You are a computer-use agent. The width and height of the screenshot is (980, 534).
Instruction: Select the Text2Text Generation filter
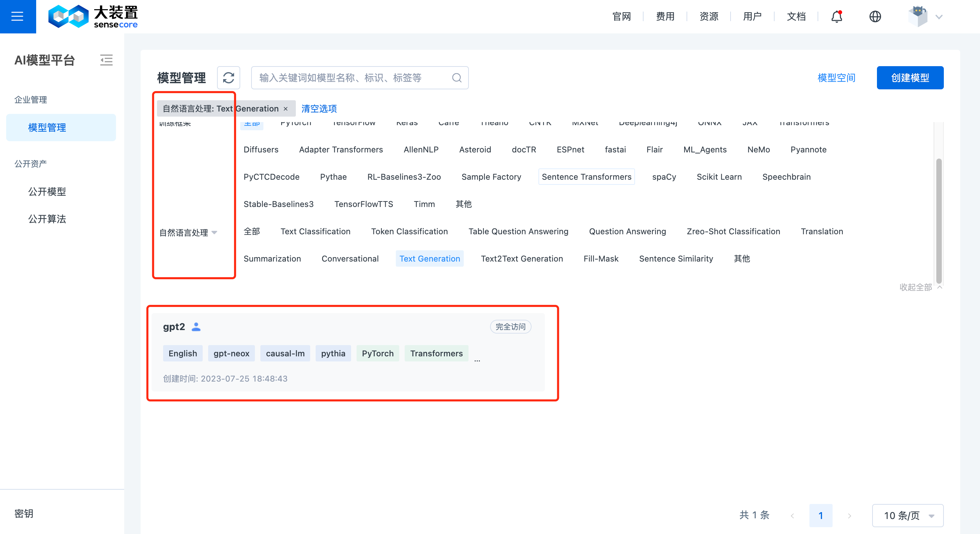(x=522, y=259)
